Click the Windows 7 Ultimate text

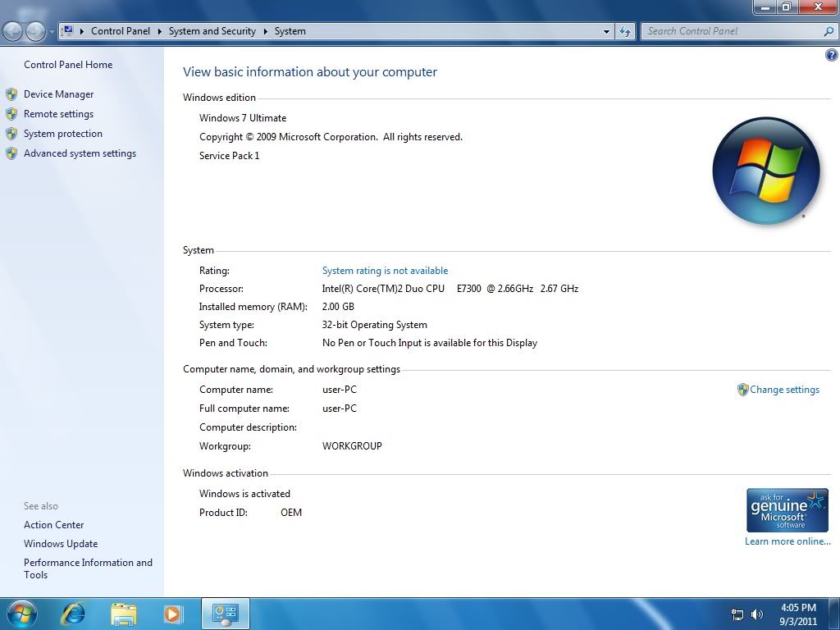243,118
